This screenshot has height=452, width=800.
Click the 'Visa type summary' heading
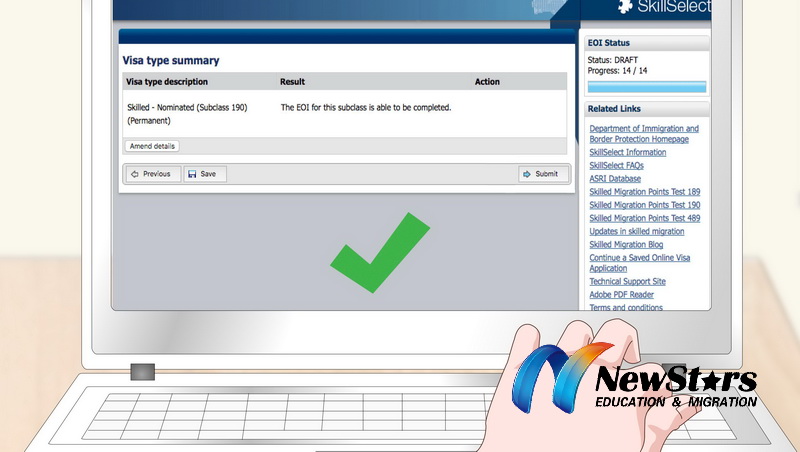click(171, 61)
